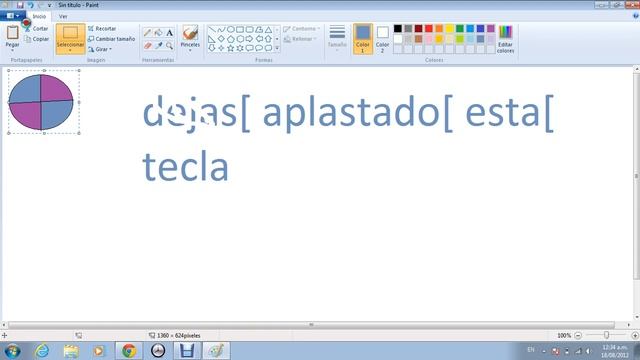Activate Color 2 background selector
This screenshot has height=360, width=640.
point(382,39)
